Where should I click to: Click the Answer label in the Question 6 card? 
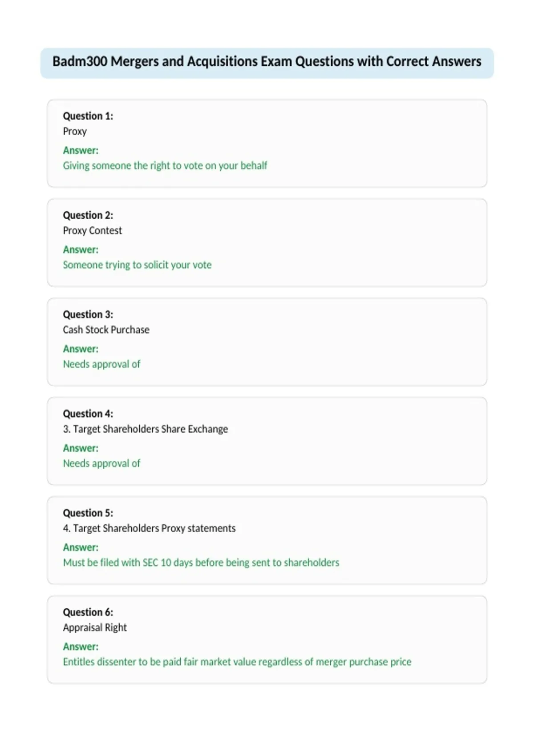[x=81, y=647]
